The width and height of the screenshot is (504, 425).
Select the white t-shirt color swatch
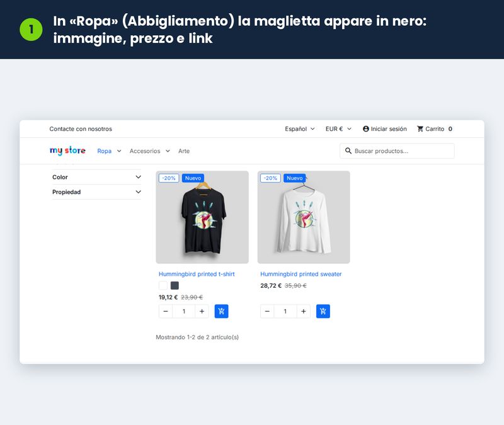click(163, 285)
